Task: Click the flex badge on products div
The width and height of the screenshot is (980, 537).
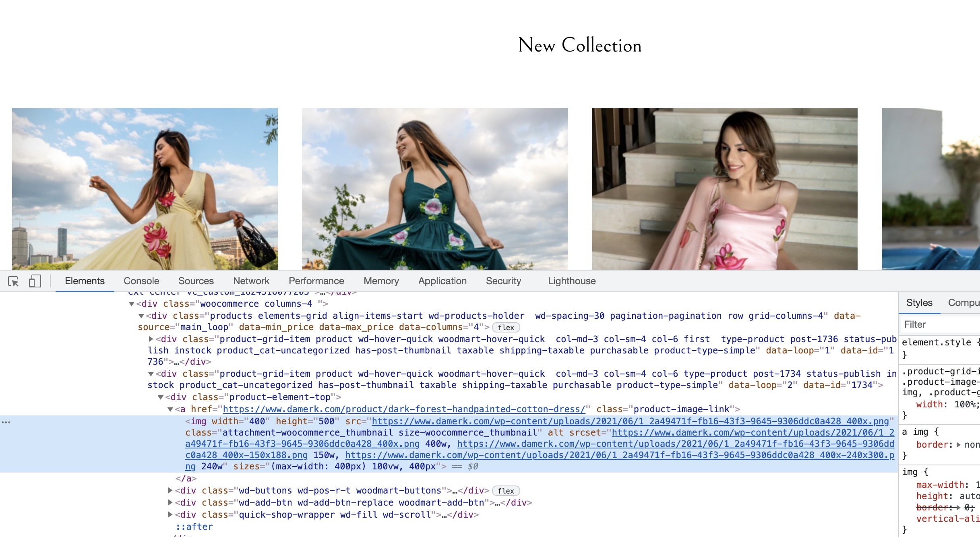Action: [506, 327]
